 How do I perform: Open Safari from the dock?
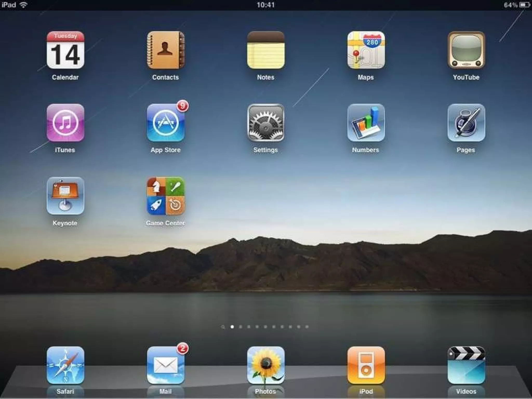(x=65, y=365)
